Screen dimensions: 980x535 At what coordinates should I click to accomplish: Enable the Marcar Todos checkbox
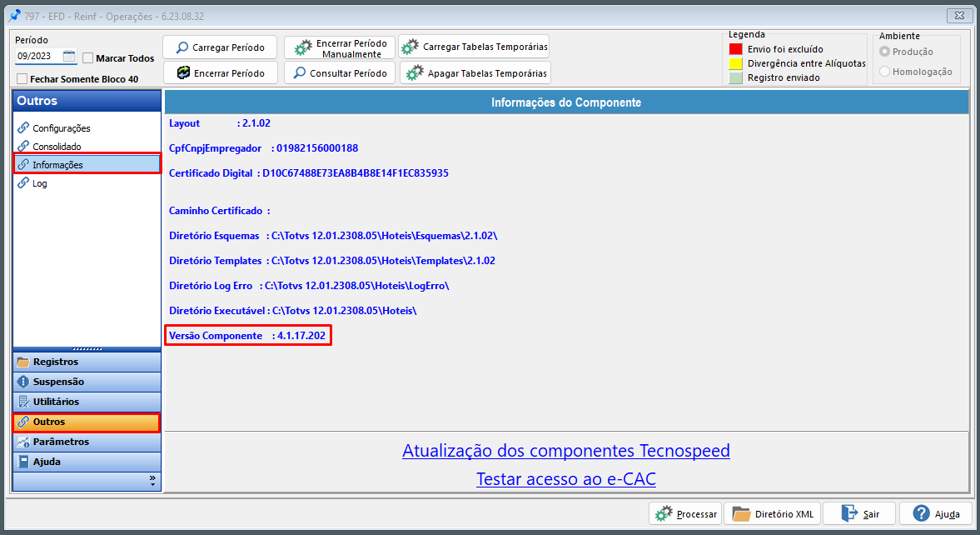[x=88, y=58]
